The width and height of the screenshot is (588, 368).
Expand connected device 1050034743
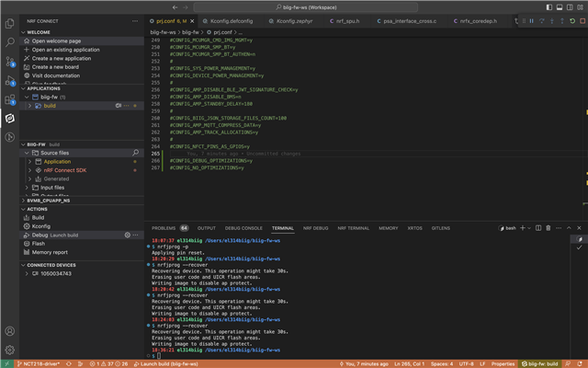27,274
